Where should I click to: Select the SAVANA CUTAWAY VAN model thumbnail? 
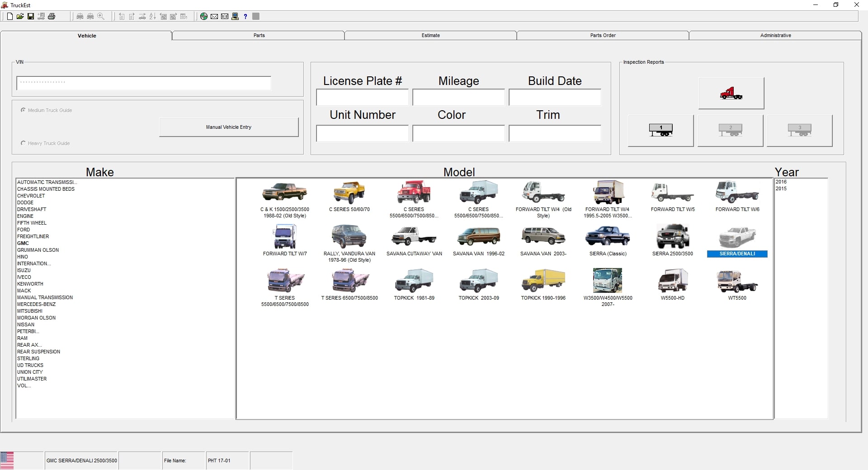coord(414,237)
